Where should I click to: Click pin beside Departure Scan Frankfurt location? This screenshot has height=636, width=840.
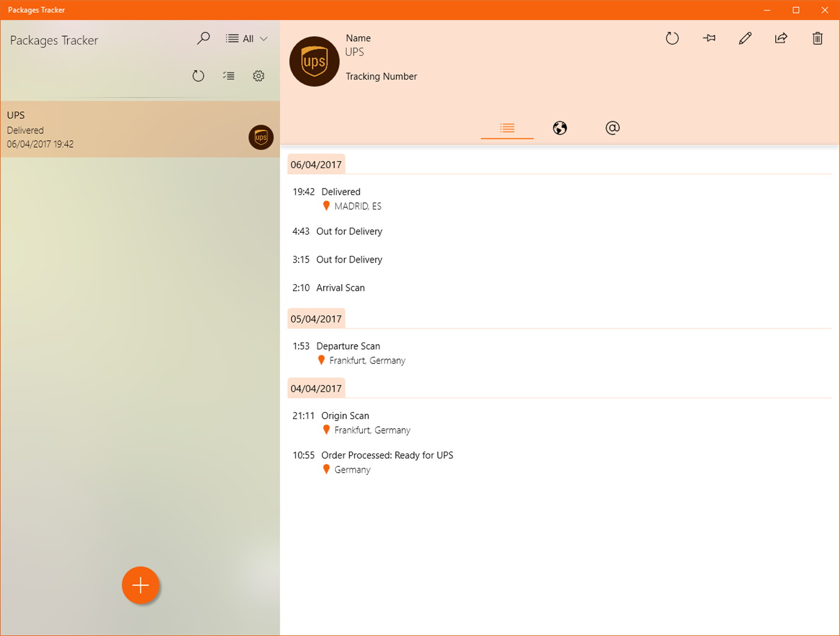[321, 360]
